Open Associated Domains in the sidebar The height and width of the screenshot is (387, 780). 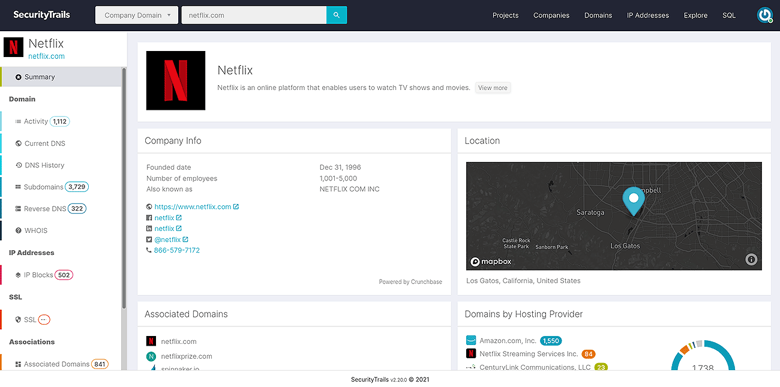pos(61,364)
